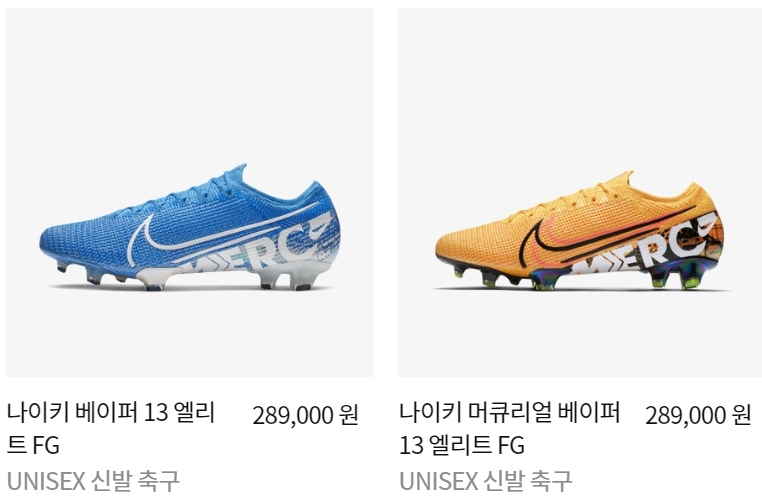The width and height of the screenshot is (762, 501).
Task: Open the blue Nike Vapor boot image
Action: click(x=190, y=192)
